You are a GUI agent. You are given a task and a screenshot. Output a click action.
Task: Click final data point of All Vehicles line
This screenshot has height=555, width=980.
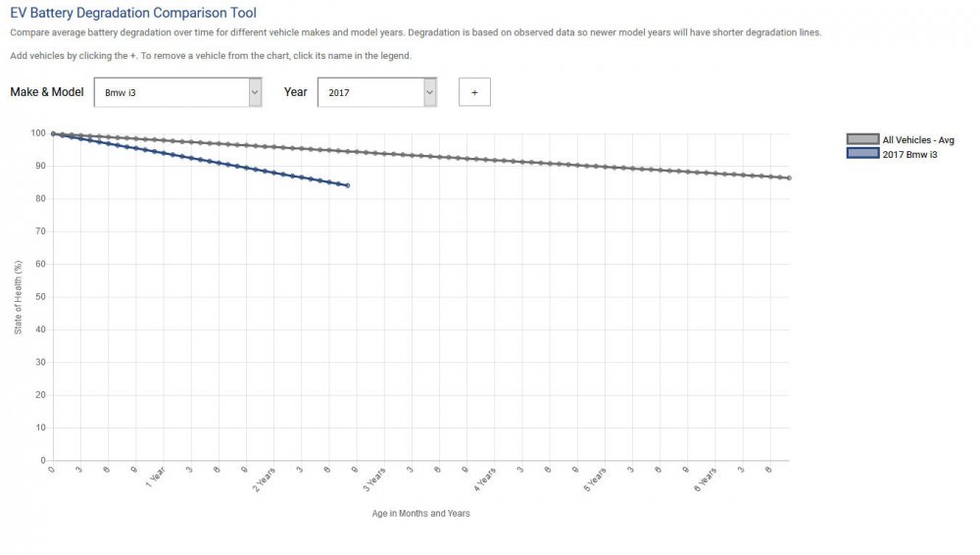point(789,178)
